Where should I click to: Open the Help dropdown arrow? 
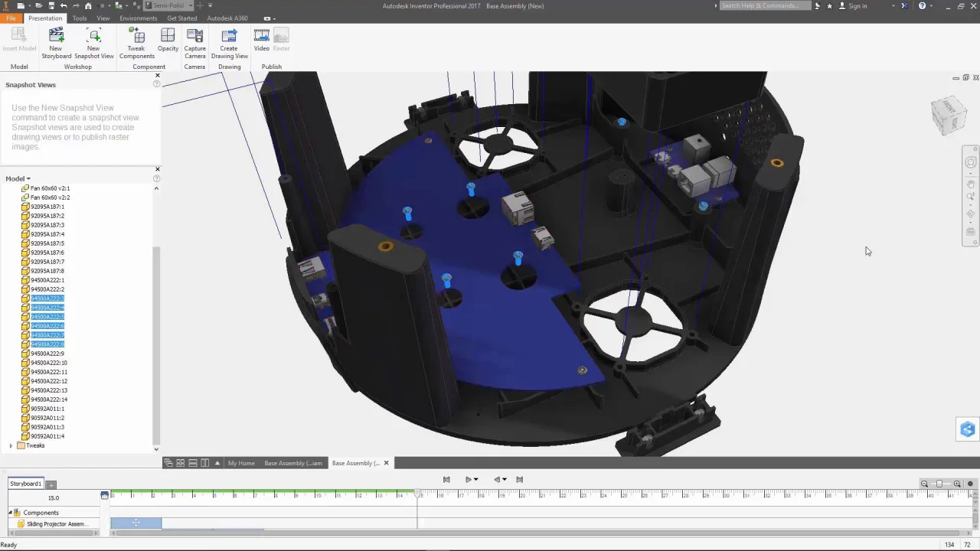931,5
